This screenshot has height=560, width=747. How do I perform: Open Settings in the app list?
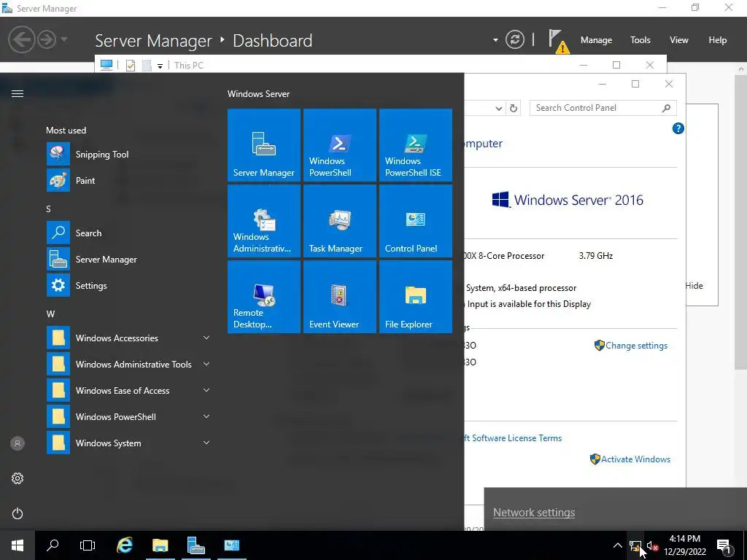[x=128, y=285]
